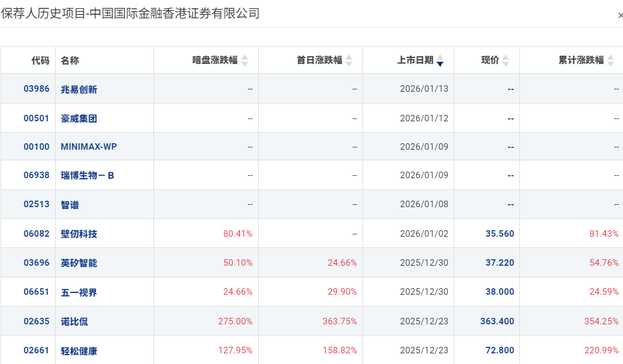The image size is (623, 364).
Task: Click first-day gain 363.75%
Action: 340,321
